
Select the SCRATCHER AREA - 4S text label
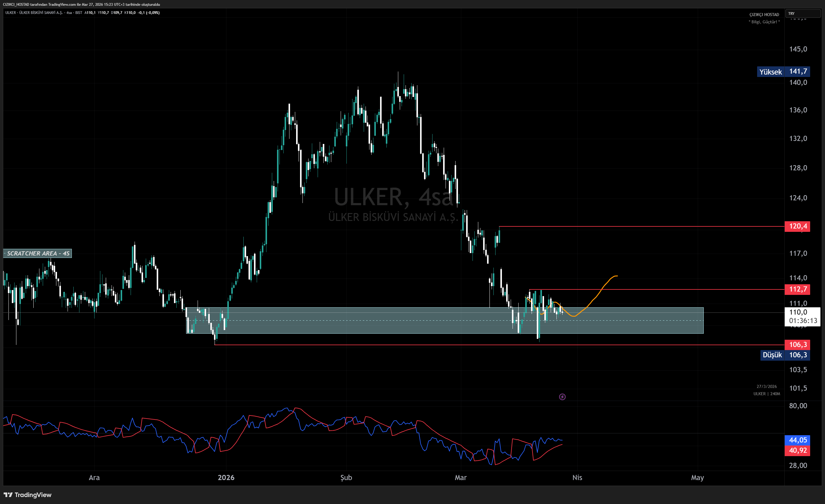click(x=38, y=253)
